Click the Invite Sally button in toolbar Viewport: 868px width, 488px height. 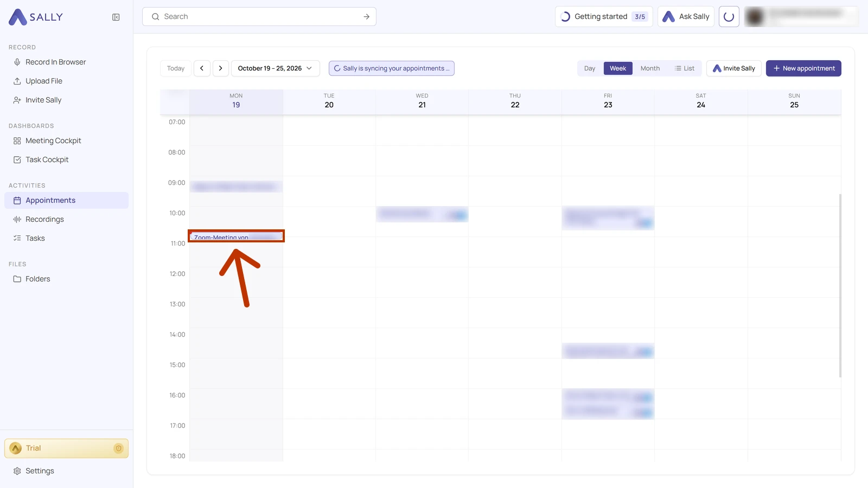(x=734, y=68)
